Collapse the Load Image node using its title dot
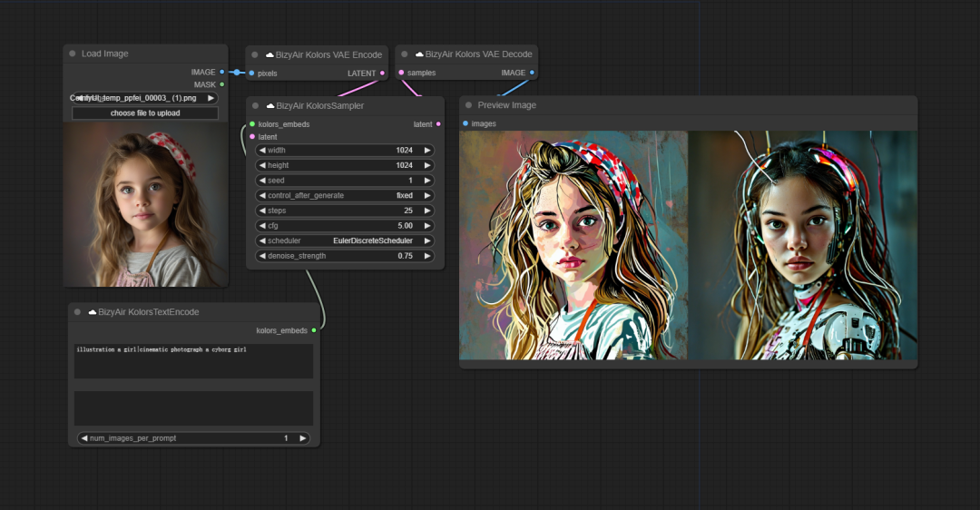Viewport: 980px width, 510px height. point(73,54)
